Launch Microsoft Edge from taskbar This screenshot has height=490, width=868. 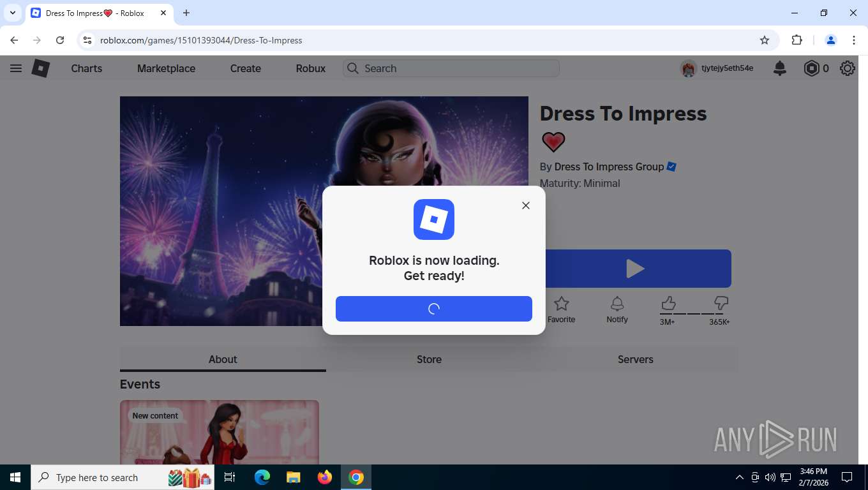pos(262,477)
